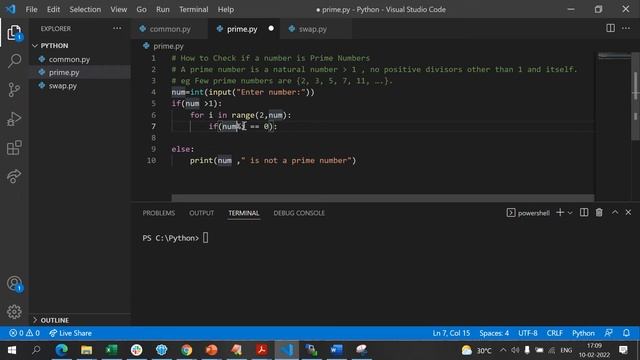Open Excel from the taskbar

point(111,350)
